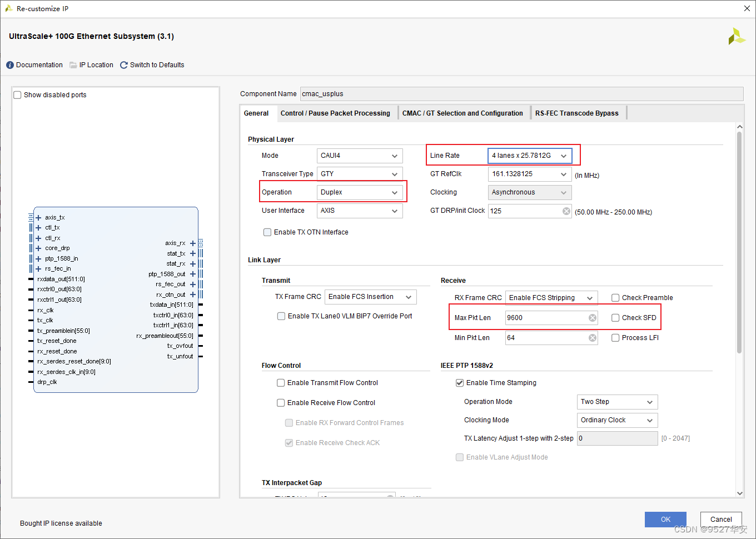The image size is (756, 539).
Task: Tick the Check SFD checkbox
Action: 615,318
